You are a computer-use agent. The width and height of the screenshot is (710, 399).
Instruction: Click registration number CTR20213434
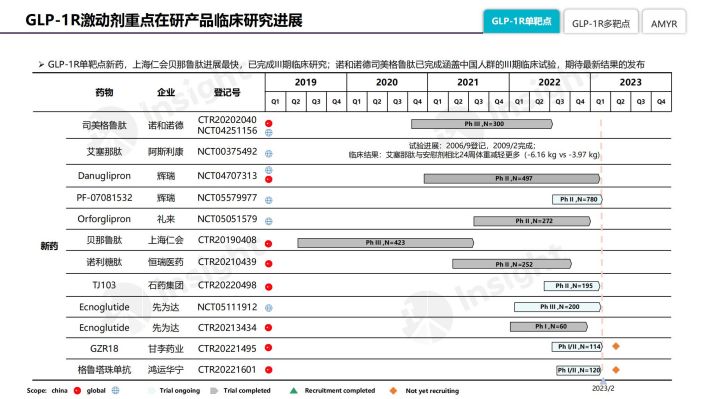click(x=227, y=327)
